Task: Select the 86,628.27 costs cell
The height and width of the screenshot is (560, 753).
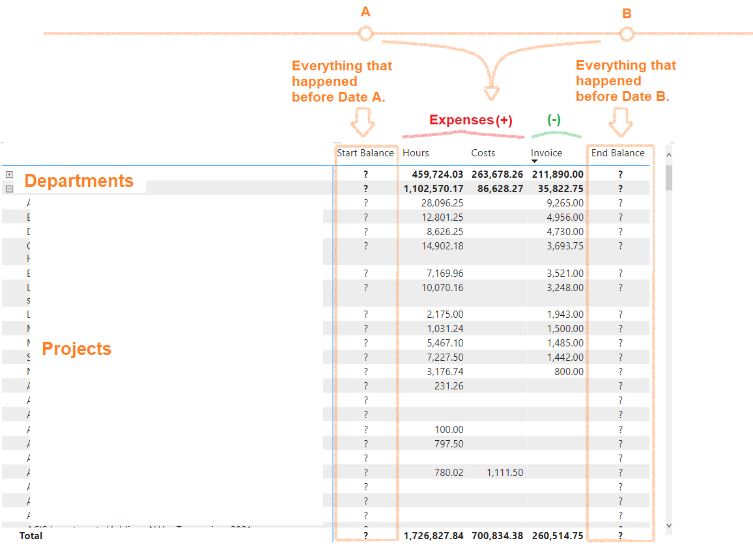Action: pos(500,189)
